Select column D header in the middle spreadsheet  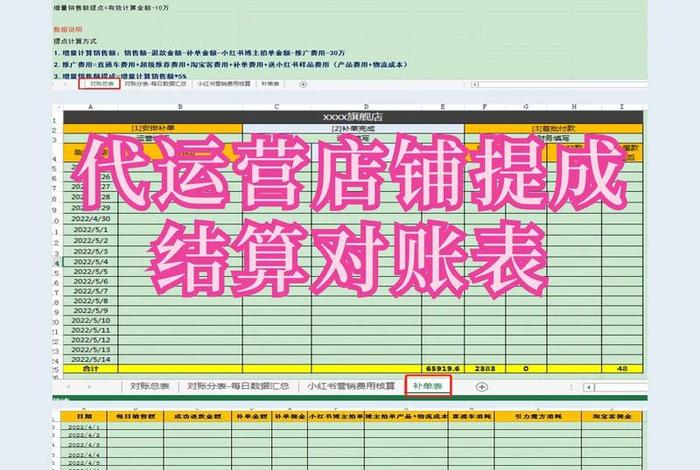367,107
